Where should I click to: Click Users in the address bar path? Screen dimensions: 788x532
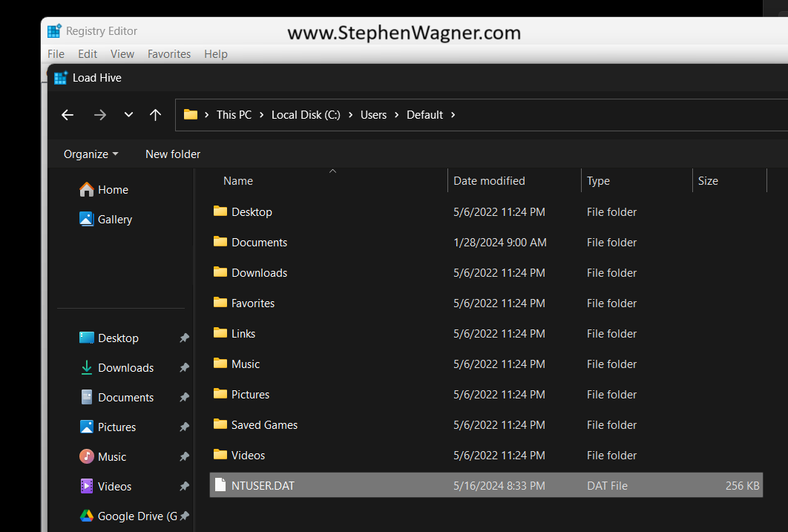click(x=373, y=115)
